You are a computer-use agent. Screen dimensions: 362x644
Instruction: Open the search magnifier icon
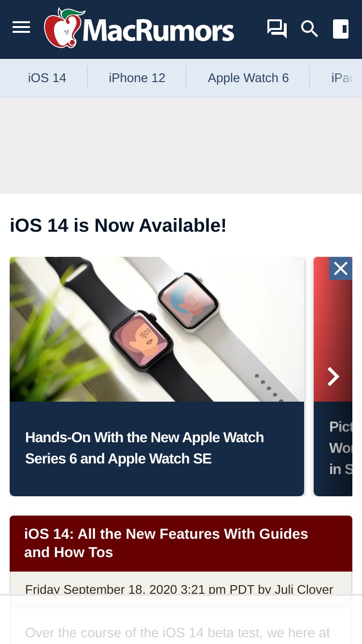[x=309, y=29]
